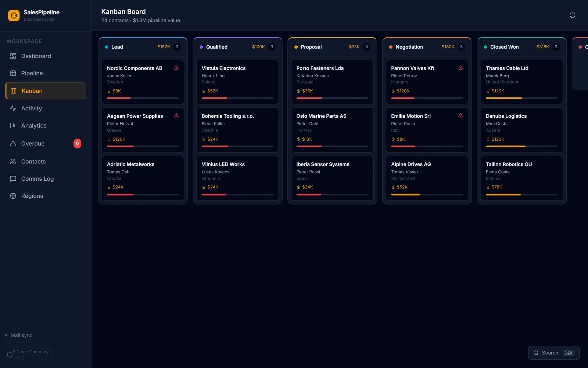588x368 pixels.
Task: Click the overdue alert on Nordic Components AB
Action: [x=176, y=68]
